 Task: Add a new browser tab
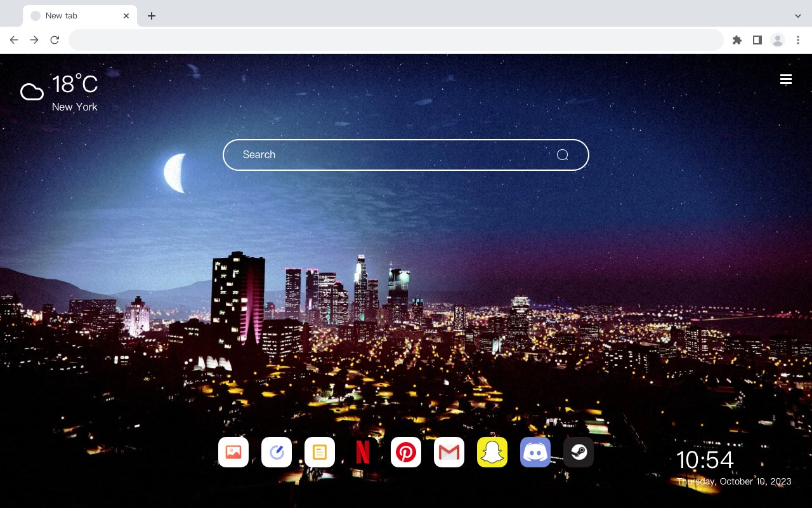151,16
